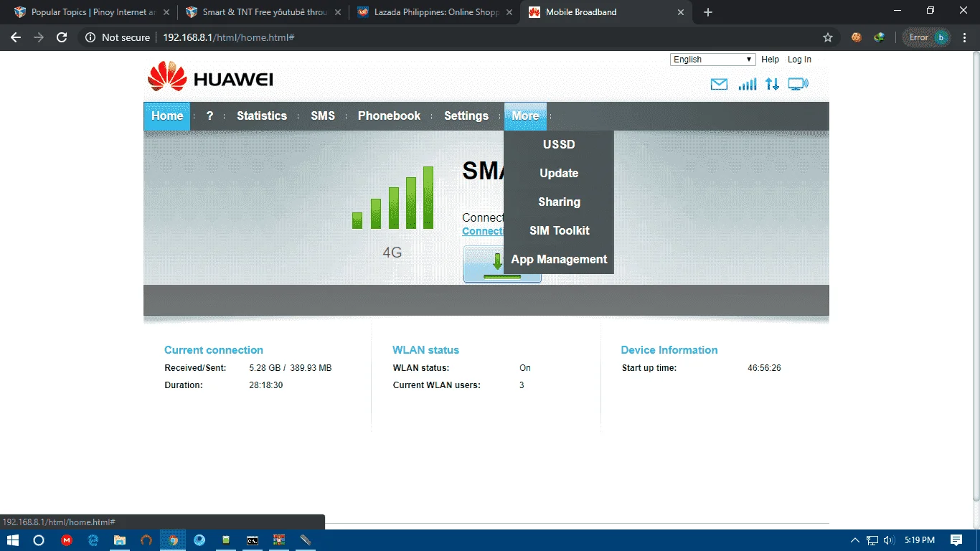Open the Settings tab
Image resolution: width=980 pixels, height=551 pixels.
tap(466, 116)
